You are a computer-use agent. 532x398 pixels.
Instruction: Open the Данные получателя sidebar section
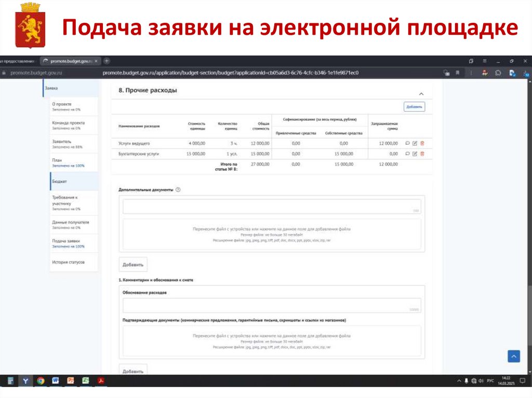coord(74,224)
